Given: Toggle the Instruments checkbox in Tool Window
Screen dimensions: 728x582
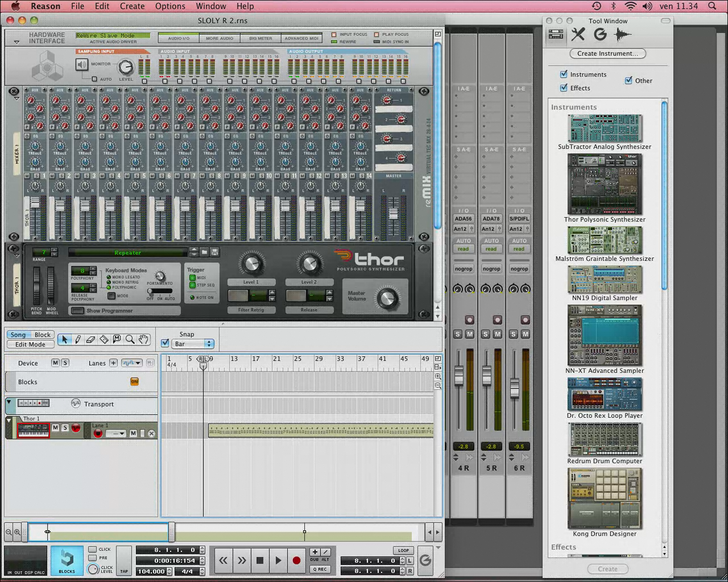Looking at the screenshot, I should click(x=564, y=74).
